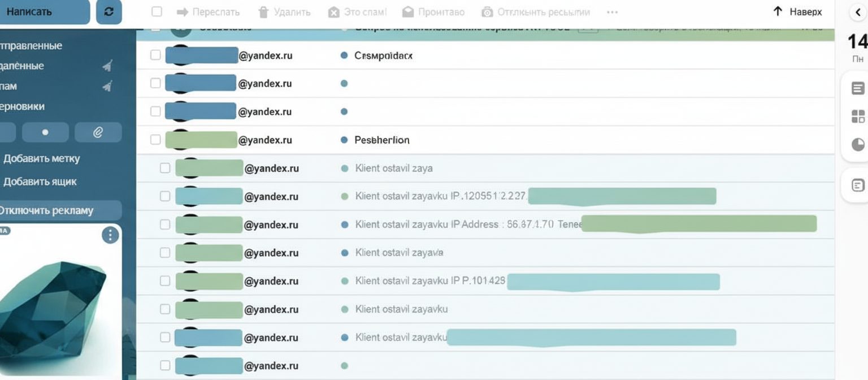Check the box for the Pesberlion email

pyautogui.click(x=155, y=140)
